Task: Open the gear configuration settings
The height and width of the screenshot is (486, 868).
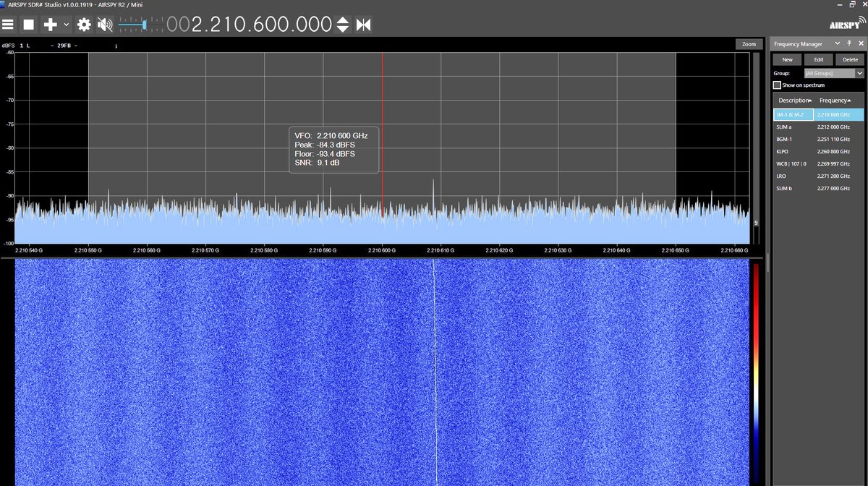Action: 84,25
